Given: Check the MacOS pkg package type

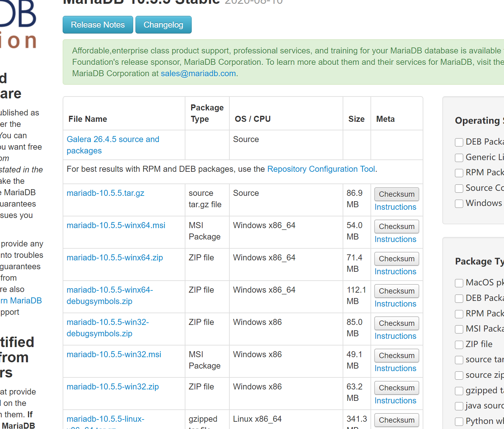Looking at the screenshot, I should click(459, 283).
